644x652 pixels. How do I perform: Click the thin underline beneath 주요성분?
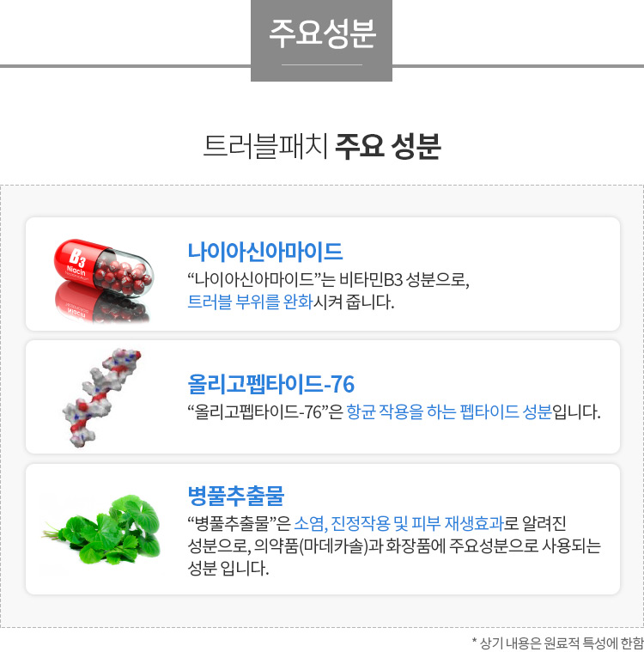point(322,64)
